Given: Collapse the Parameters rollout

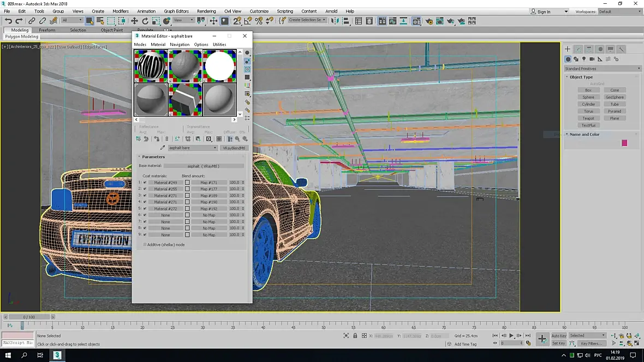Looking at the screenshot, I should pos(153,157).
